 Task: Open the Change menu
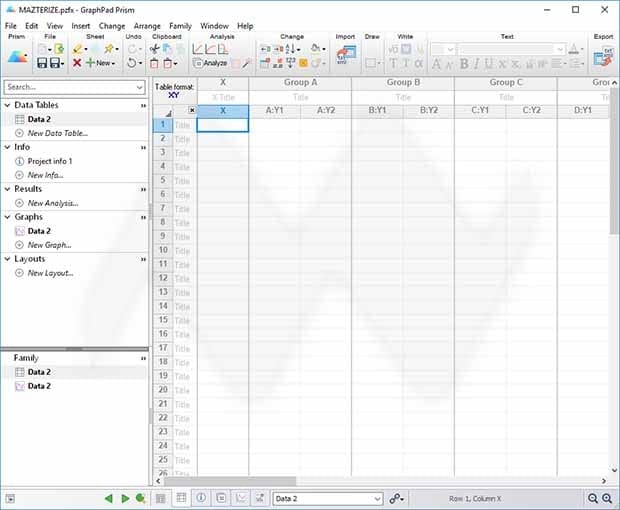point(112,26)
